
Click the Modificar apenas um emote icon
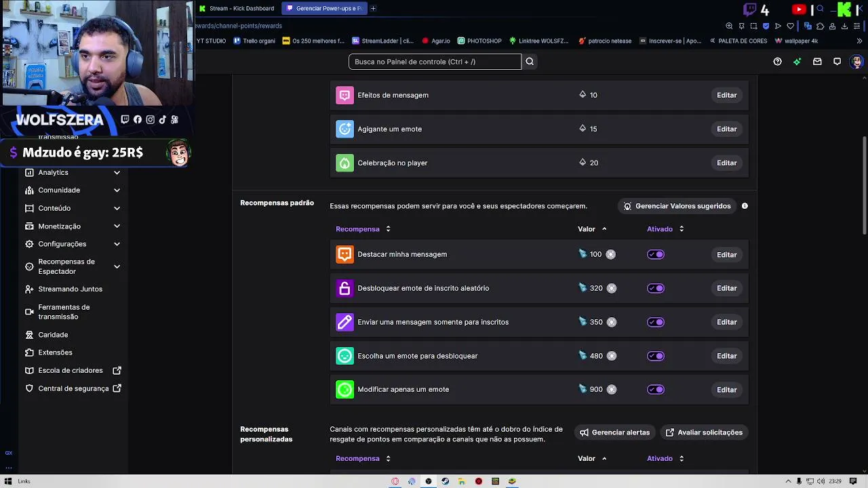point(344,390)
